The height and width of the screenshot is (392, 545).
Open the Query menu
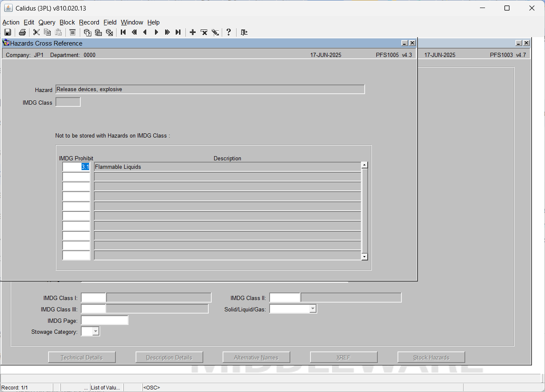coord(47,22)
